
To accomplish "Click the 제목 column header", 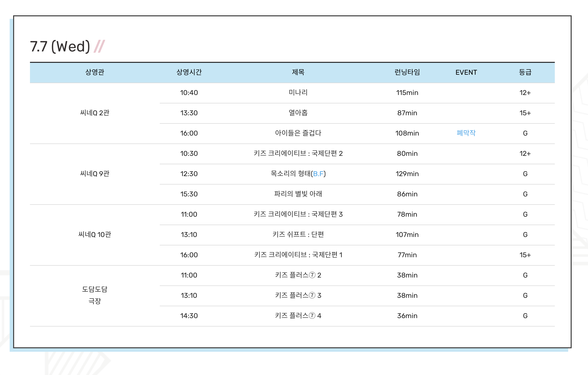I will 298,72.
